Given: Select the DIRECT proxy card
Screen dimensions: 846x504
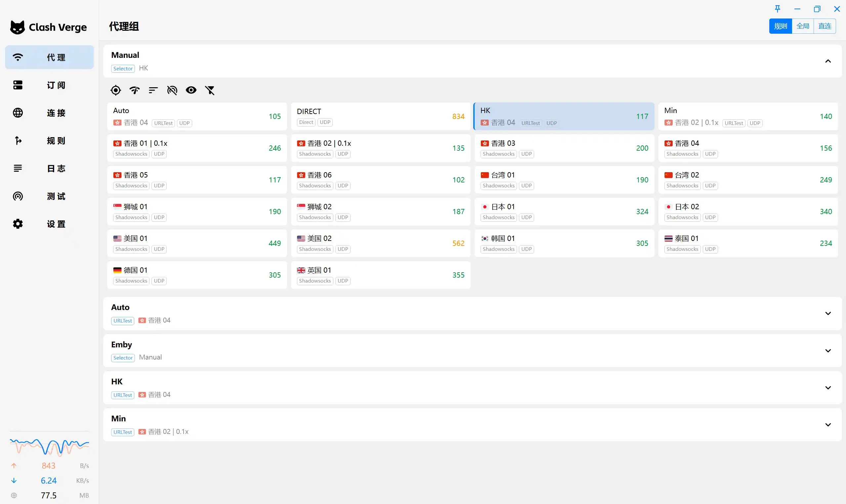Looking at the screenshot, I should click(x=381, y=116).
